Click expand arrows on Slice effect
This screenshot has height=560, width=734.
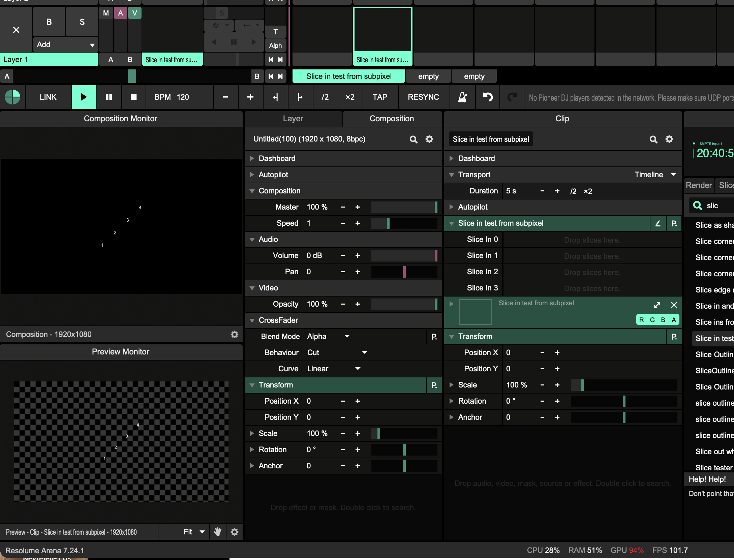coord(657,305)
